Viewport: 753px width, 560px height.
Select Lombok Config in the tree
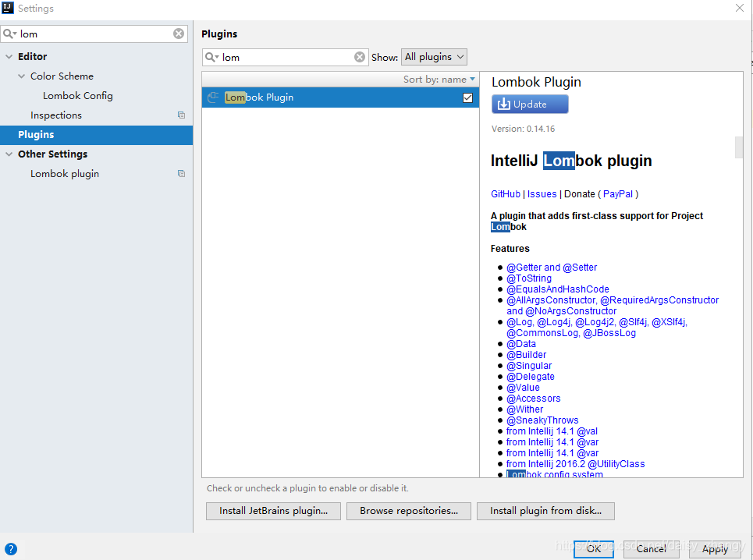[x=78, y=95]
